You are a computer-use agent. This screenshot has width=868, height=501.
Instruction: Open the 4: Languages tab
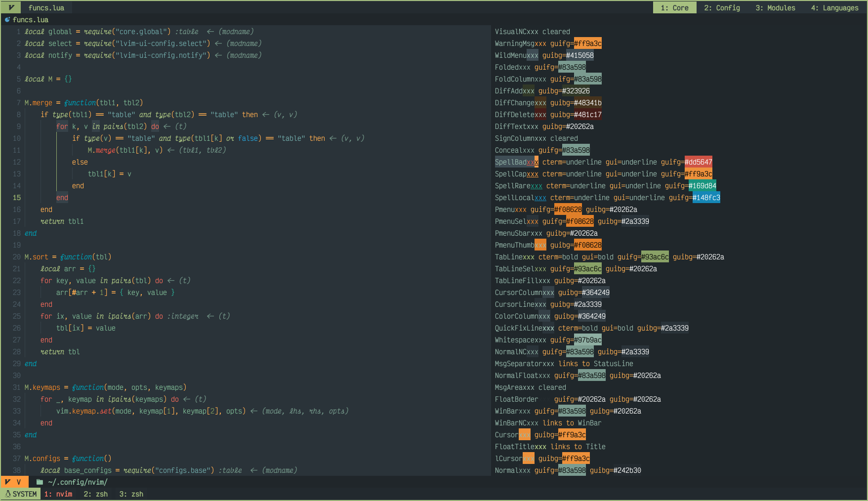point(834,8)
